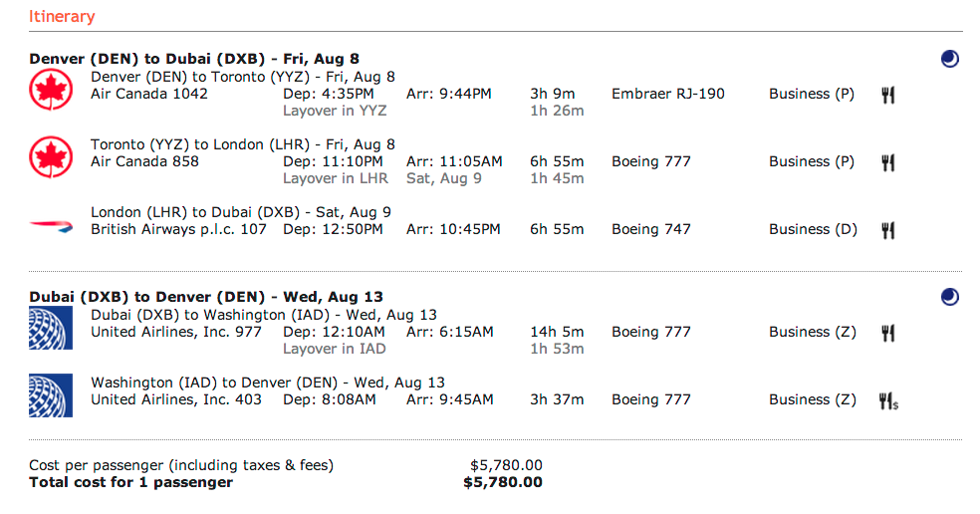Click the overnight moon icon for Dubai to Denver
980x514 pixels.
click(x=949, y=297)
